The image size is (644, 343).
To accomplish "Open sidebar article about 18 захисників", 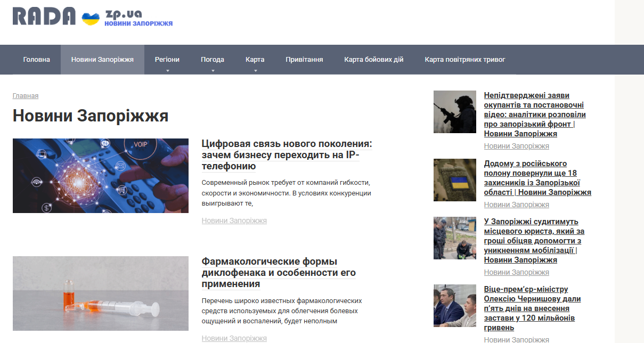I will [537, 178].
